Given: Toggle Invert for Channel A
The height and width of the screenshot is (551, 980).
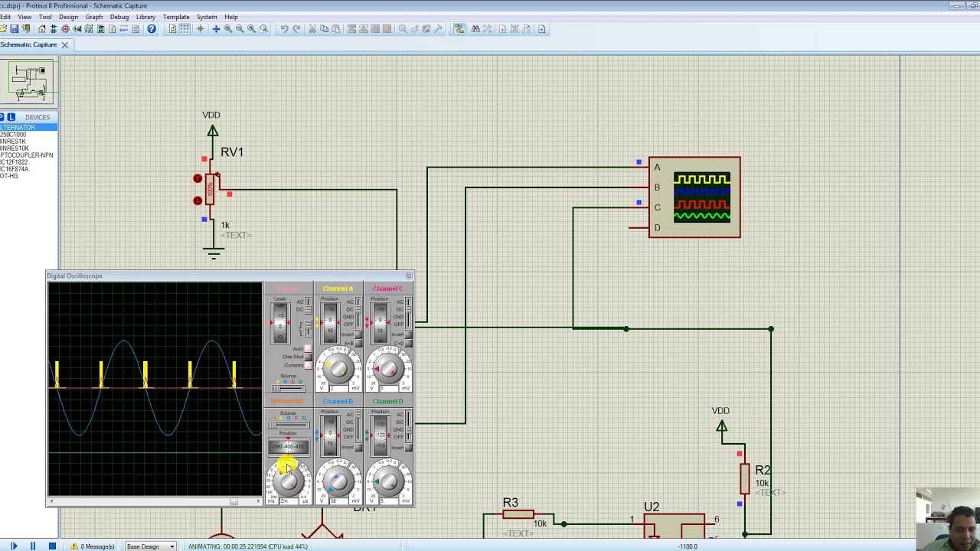Looking at the screenshot, I should point(358,335).
